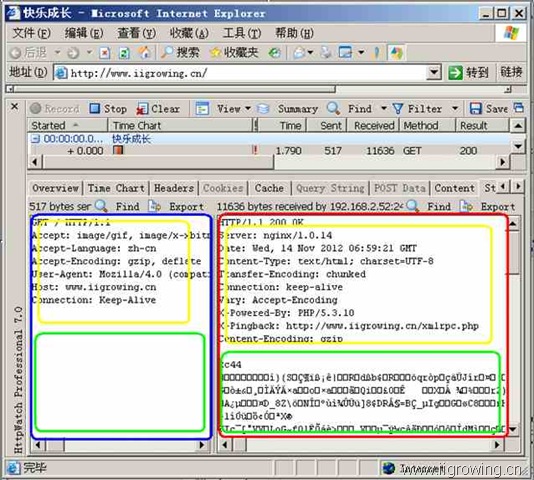Click the received pane vertical scrollbar thumb
Image resolution: width=534 pixels, height=480 pixels.
pos(514,252)
